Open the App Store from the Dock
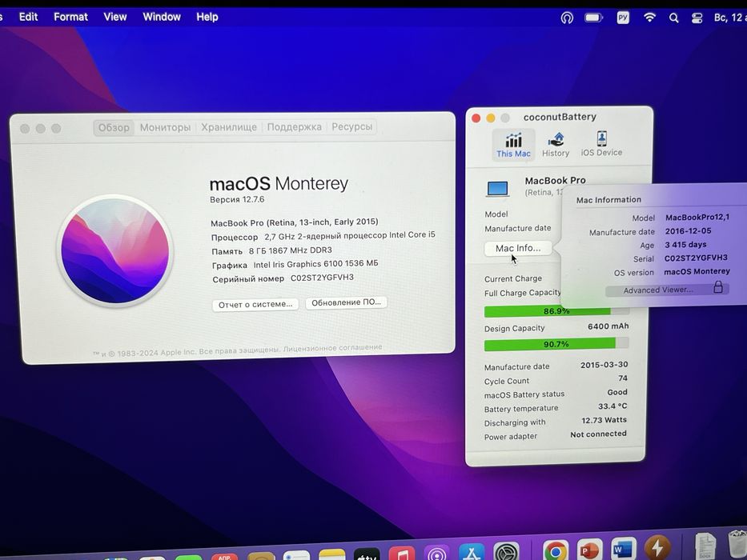The width and height of the screenshot is (747, 560). (x=472, y=552)
